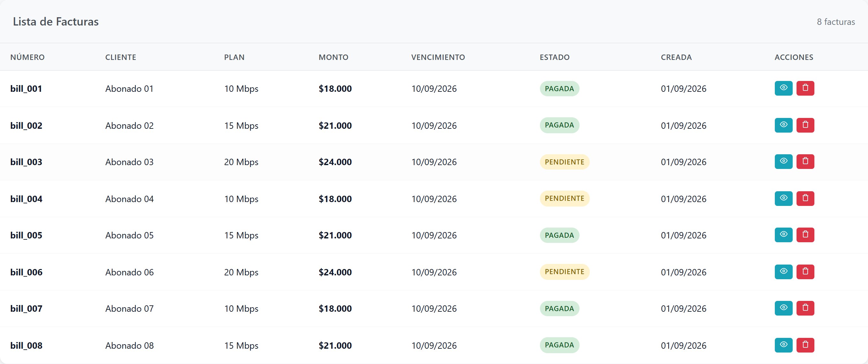
Task: Select $18.000 amount in bill_004 row
Action: [x=335, y=199]
